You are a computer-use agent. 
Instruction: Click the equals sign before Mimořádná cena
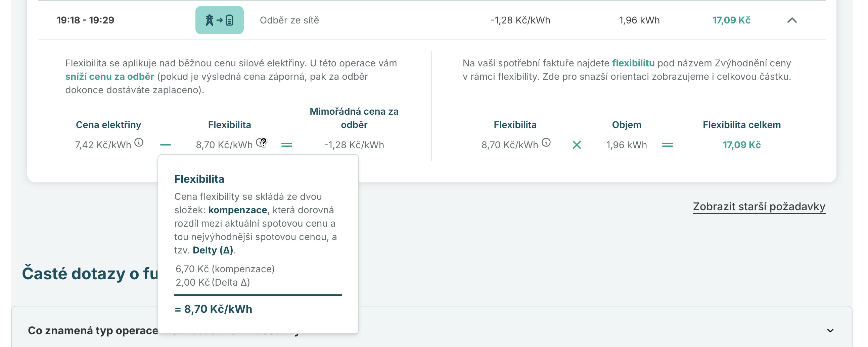[287, 145]
